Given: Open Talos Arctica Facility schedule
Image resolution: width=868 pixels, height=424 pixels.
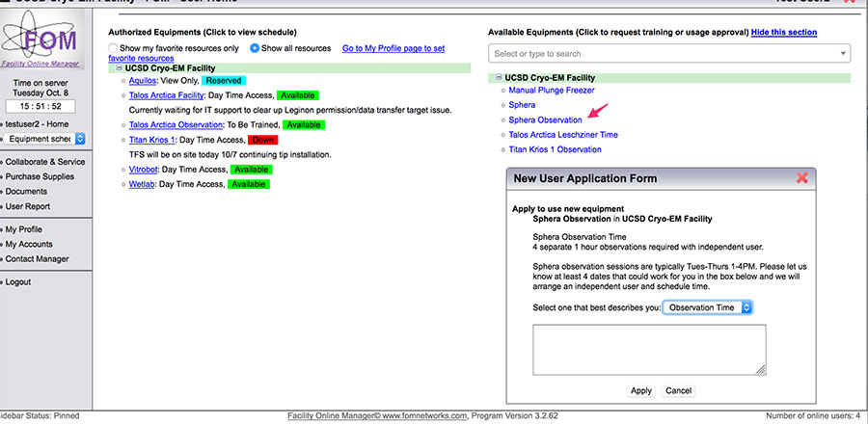Looking at the screenshot, I should (166, 95).
